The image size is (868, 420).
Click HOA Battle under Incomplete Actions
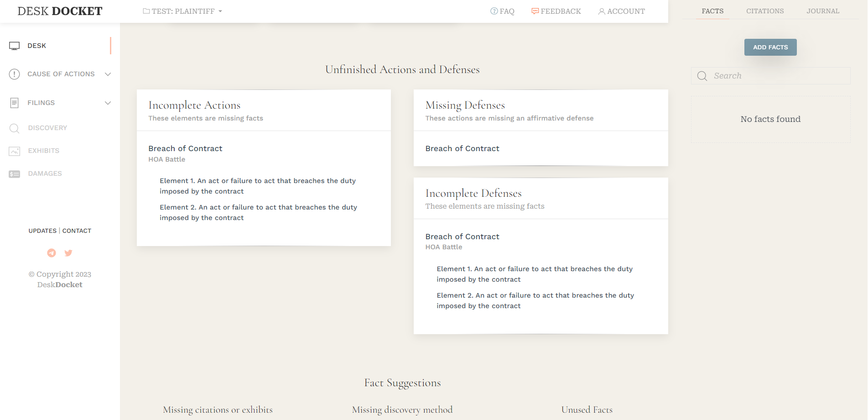click(x=166, y=159)
